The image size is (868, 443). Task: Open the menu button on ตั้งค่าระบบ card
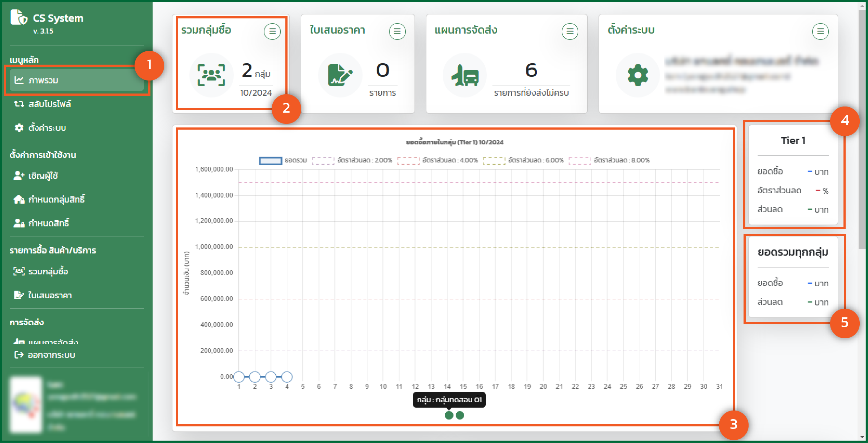(x=820, y=32)
